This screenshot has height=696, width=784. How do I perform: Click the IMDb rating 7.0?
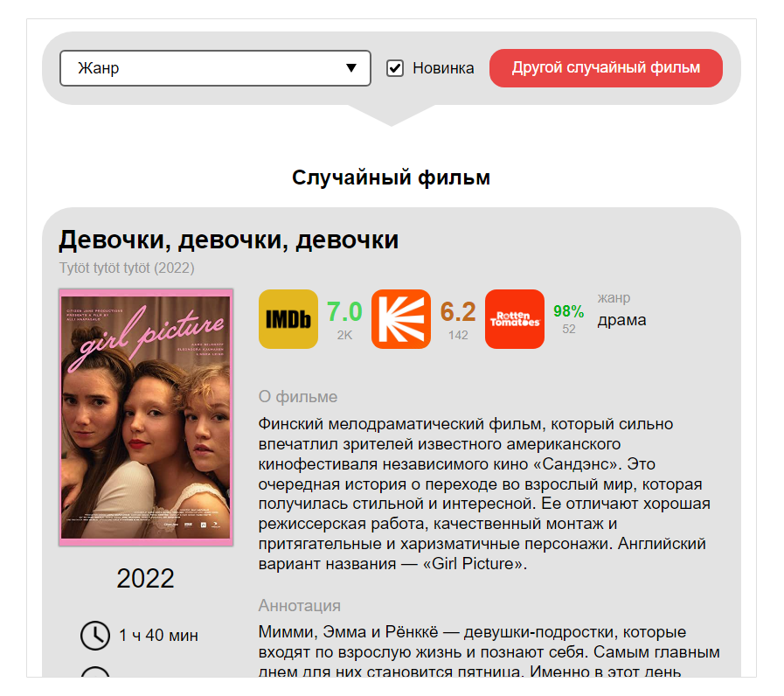tap(344, 312)
